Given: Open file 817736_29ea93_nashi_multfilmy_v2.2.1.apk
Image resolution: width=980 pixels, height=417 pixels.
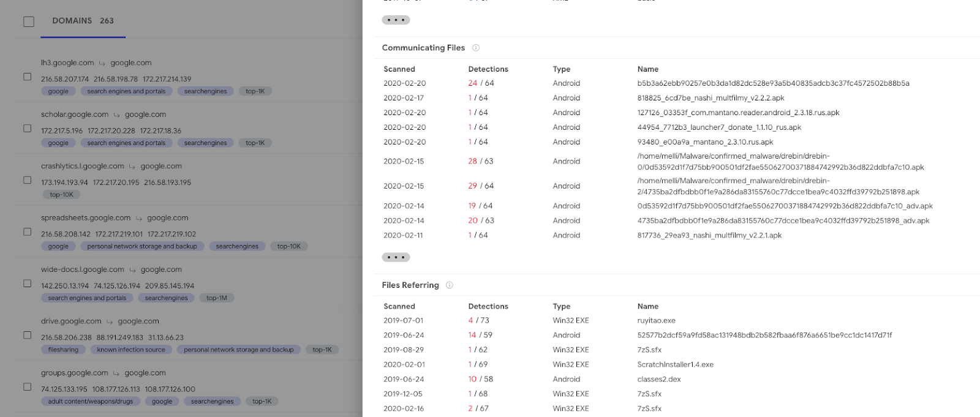Looking at the screenshot, I should click(709, 235).
